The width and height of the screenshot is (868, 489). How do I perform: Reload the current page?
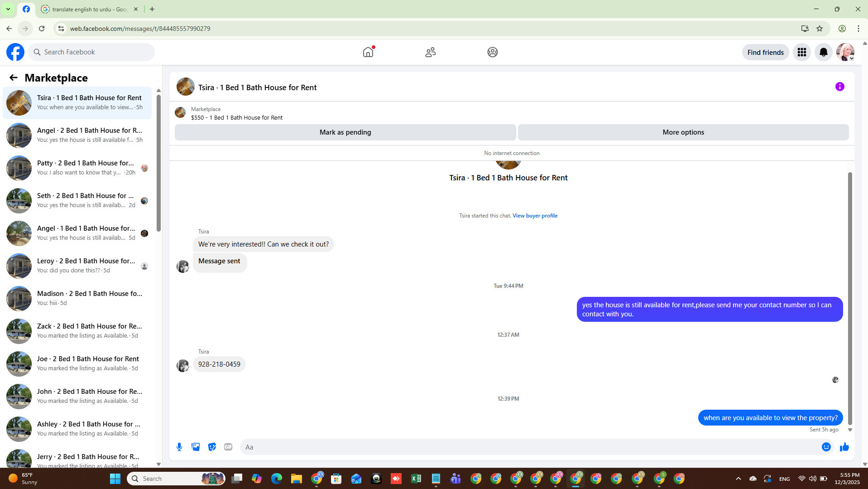click(42, 29)
